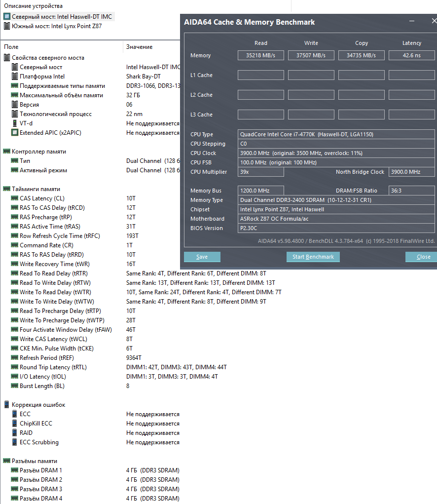
Task: Select the Активный режим row
Action: pos(95,170)
